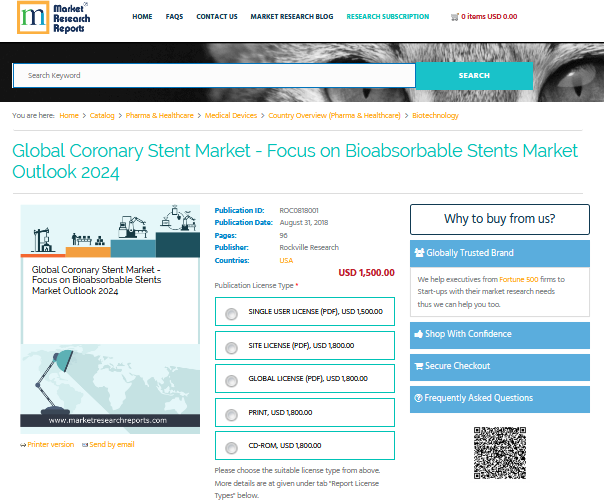Viewport: 604px width, 504px height.
Task: Open the report cover thumbnail image
Action: pyautogui.click(x=110, y=319)
